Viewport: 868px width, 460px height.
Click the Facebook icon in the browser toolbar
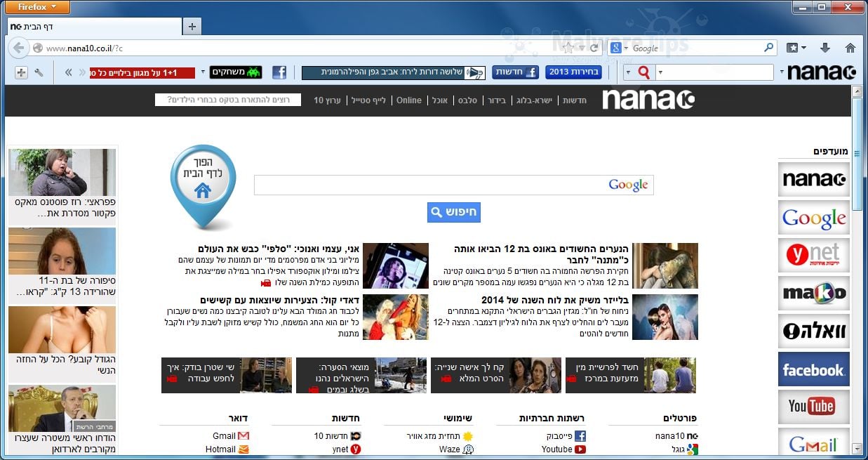click(x=279, y=72)
